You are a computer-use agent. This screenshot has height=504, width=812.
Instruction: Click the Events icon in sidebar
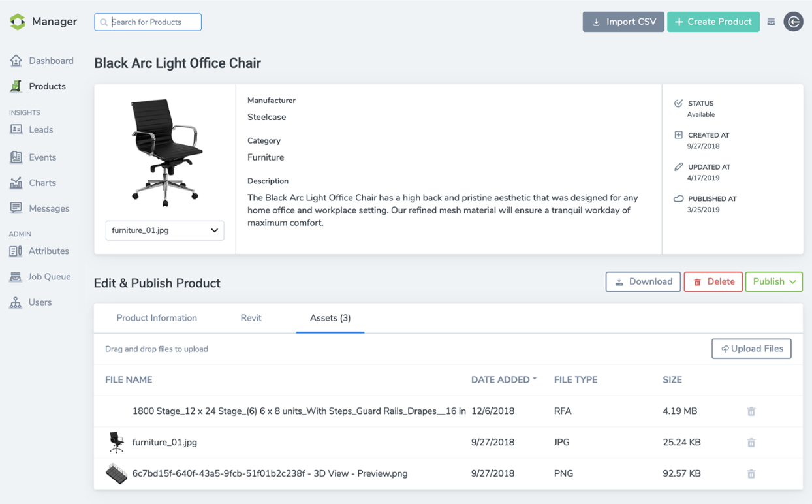(x=16, y=157)
